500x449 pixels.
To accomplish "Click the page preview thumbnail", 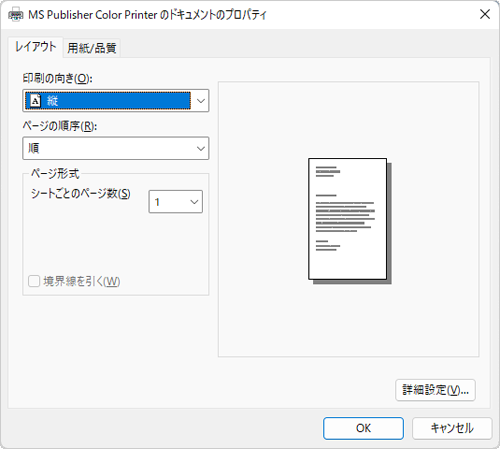I will click(x=350, y=221).
